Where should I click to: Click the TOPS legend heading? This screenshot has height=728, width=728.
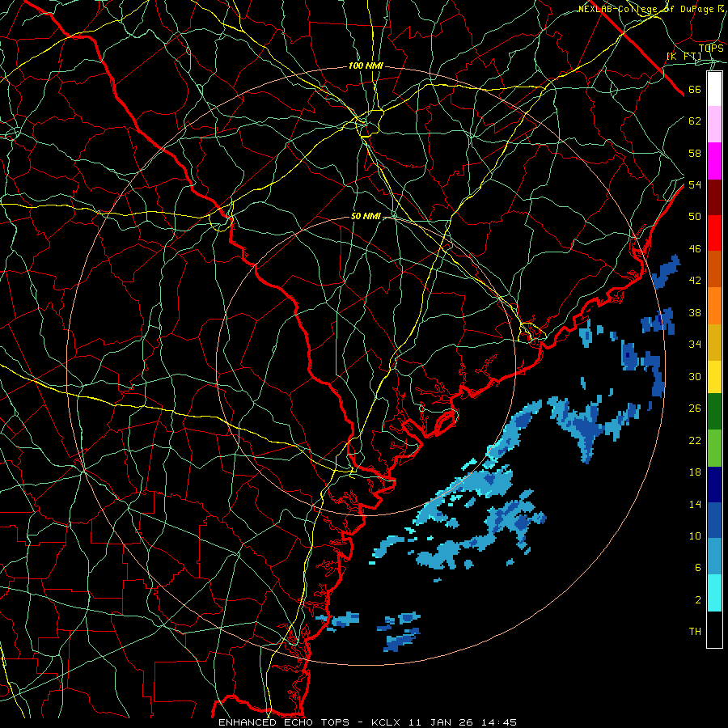pyautogui.click(x=711, y=49)
